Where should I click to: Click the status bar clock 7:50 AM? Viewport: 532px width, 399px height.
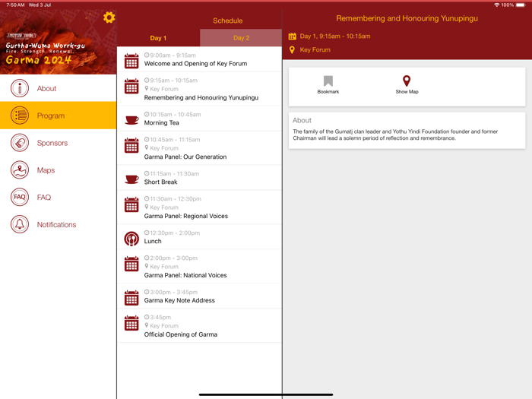pos(15,5)
